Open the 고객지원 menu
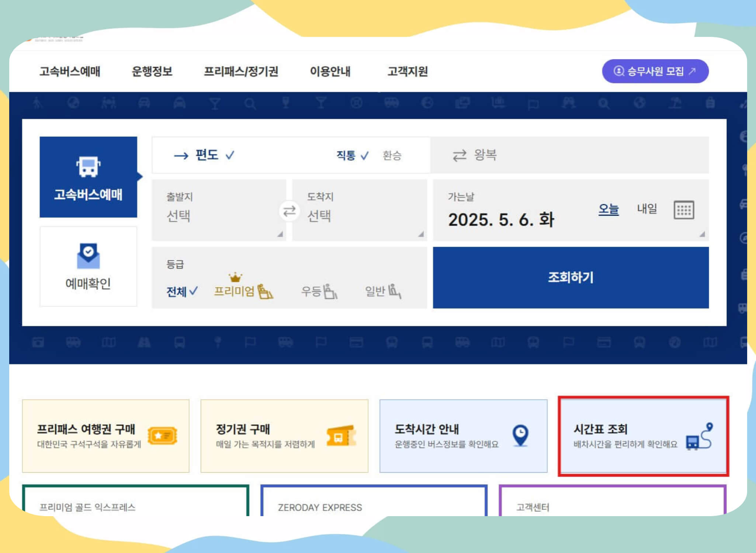 point(408,71)
